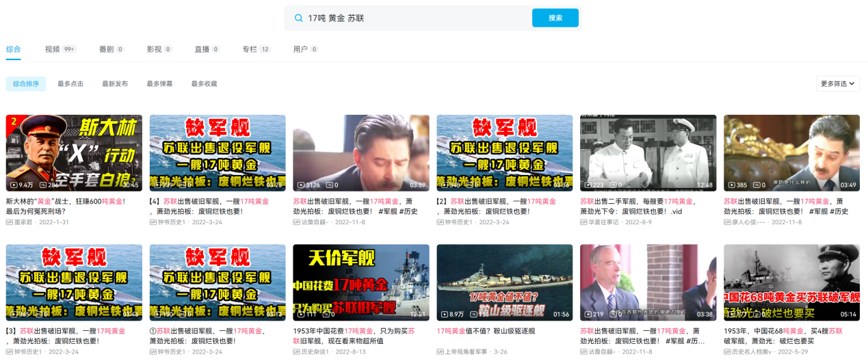Open the title starting with 【2】苏联出售破旧军舰

[497, 206]
